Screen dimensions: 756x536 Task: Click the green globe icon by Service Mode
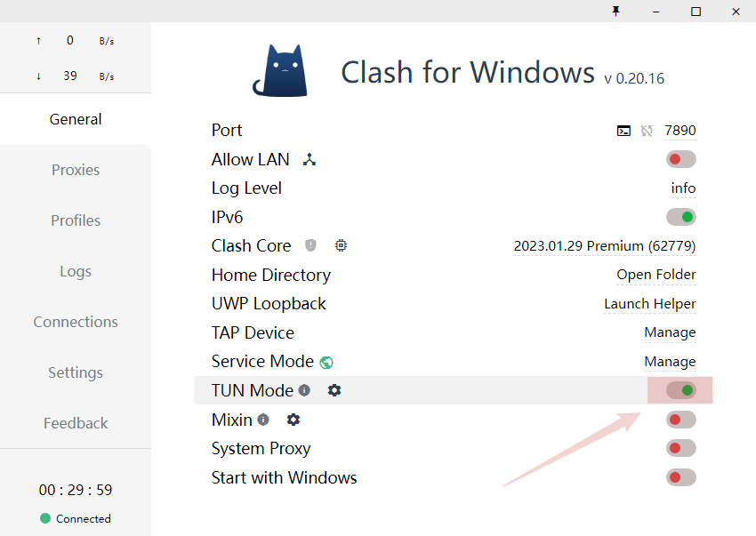point(326,362)
